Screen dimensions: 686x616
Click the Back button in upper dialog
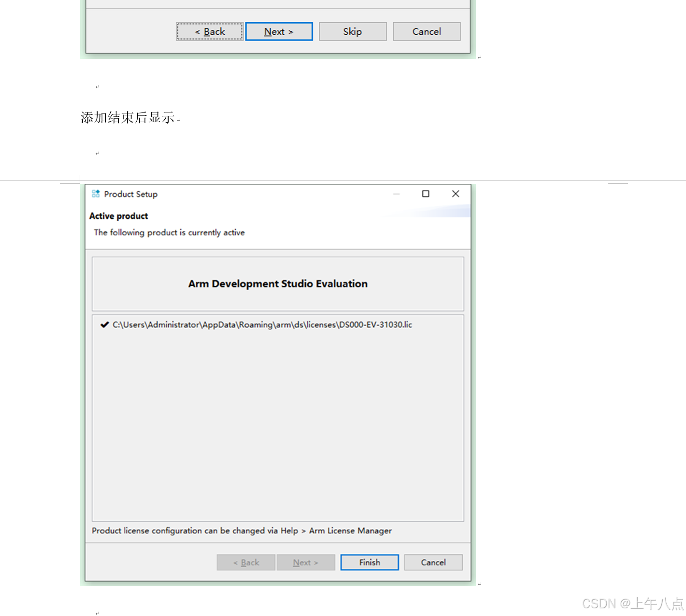click(x=210, y=31)
